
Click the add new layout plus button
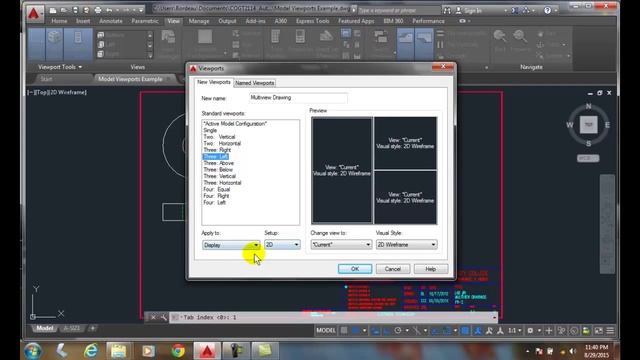93,329
